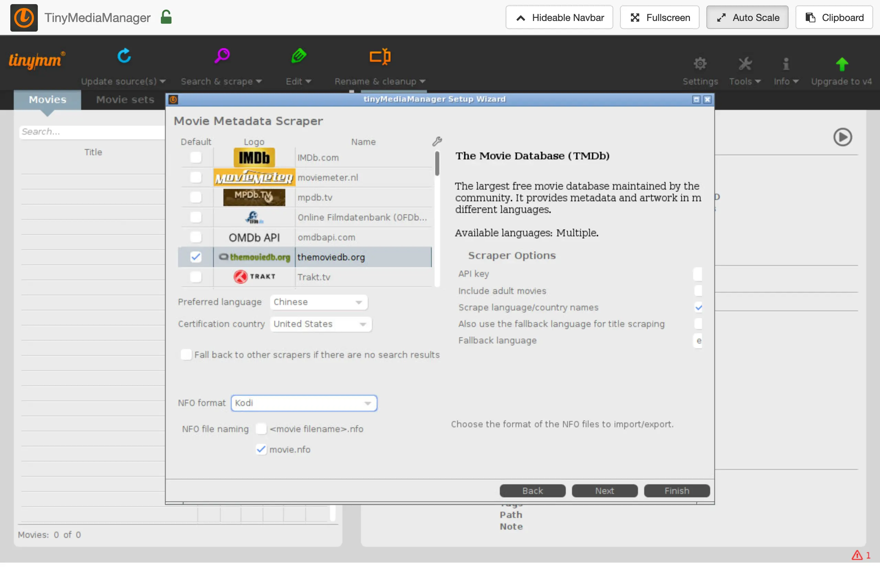Click the OFDb film logo
Screen dimensions: 880x588
[254, 217]
